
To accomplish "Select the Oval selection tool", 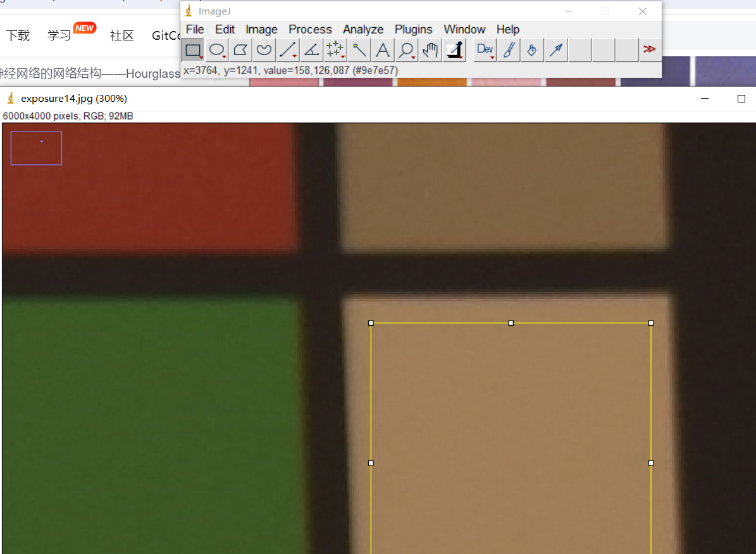I will coord(217,50).
